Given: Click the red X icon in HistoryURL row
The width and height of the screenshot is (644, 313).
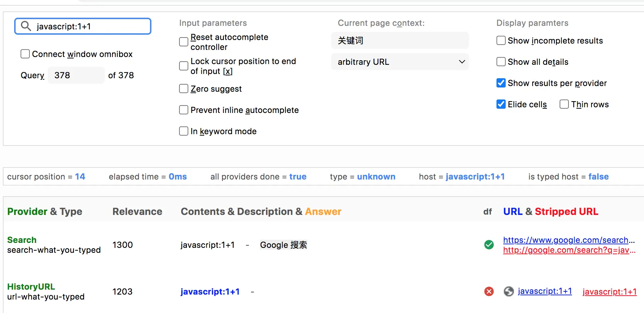Looking at the screenshot, I should point(489,291).
